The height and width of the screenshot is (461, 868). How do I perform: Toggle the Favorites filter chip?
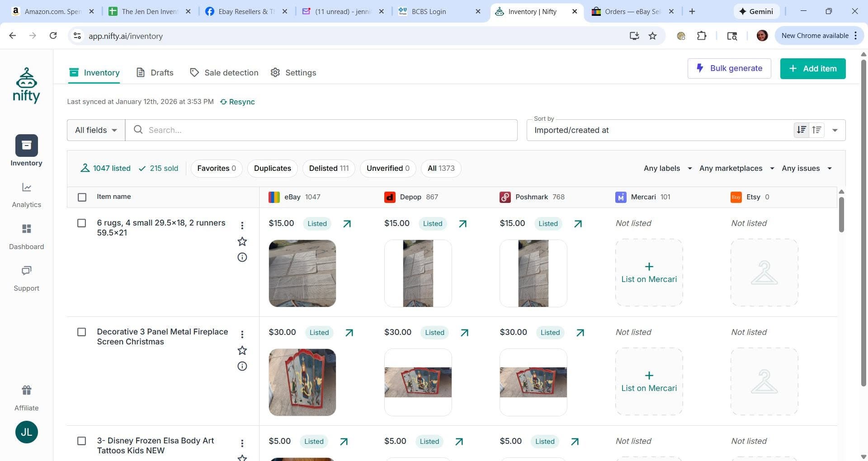pos(217,168)
